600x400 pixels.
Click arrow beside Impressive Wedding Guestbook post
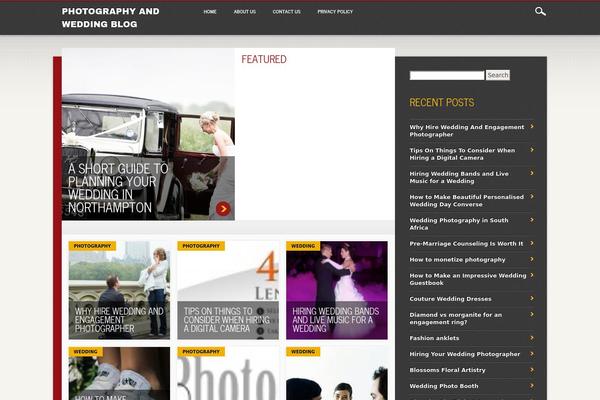(x=532, y=275)
